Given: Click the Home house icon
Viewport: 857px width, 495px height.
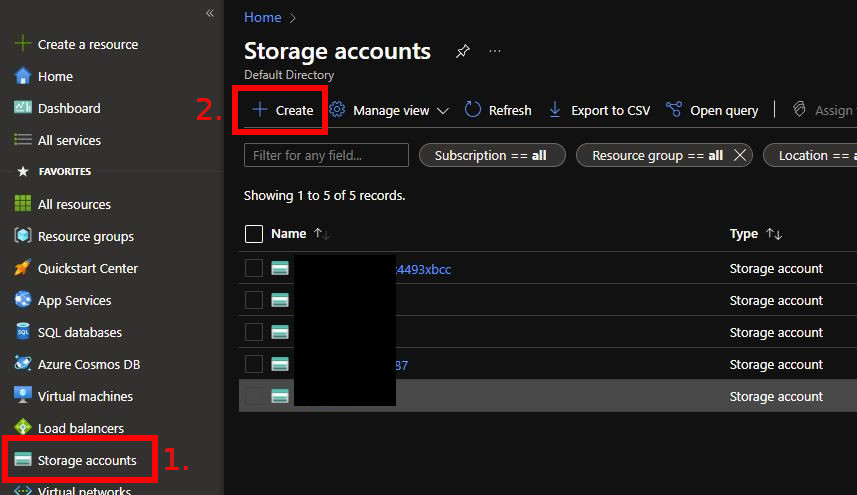Looking at the screenshot, I should pyautogui.click(x=22, y=75).
